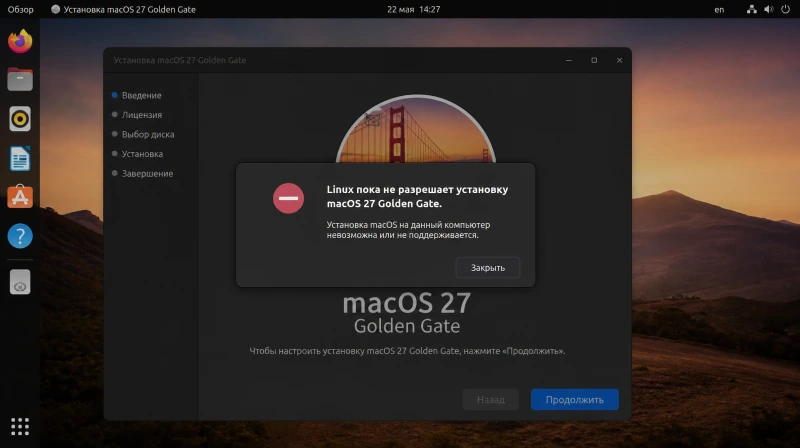Click the Golden Gate subtitle text
This screenshot has width=800, height=448.
click(407, 326)
